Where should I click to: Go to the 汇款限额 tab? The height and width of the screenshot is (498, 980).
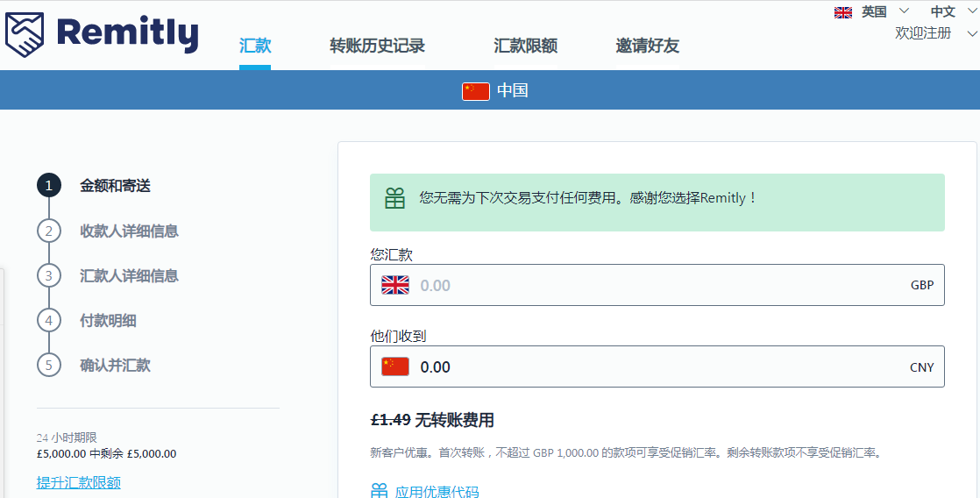coord(525,46)
